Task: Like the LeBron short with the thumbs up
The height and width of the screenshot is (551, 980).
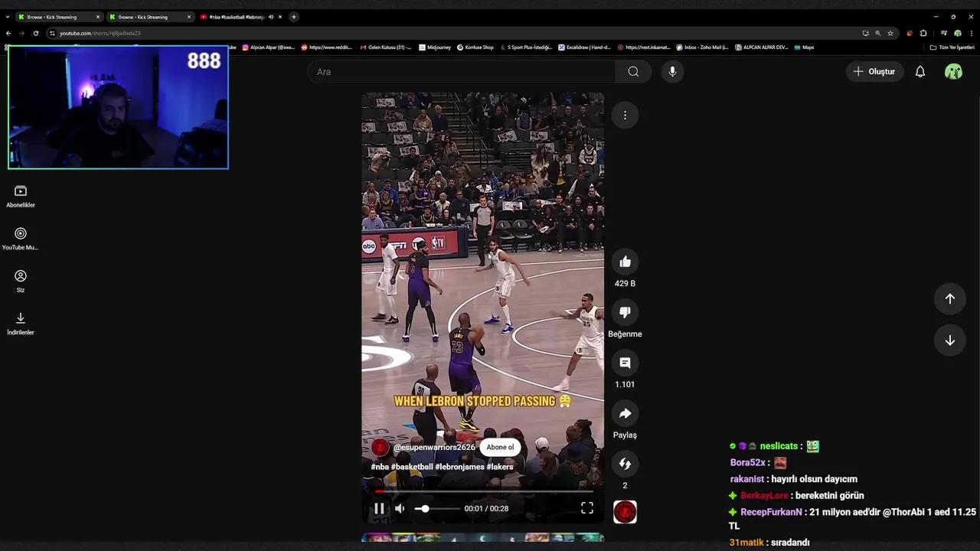Action: coord(625,262)
